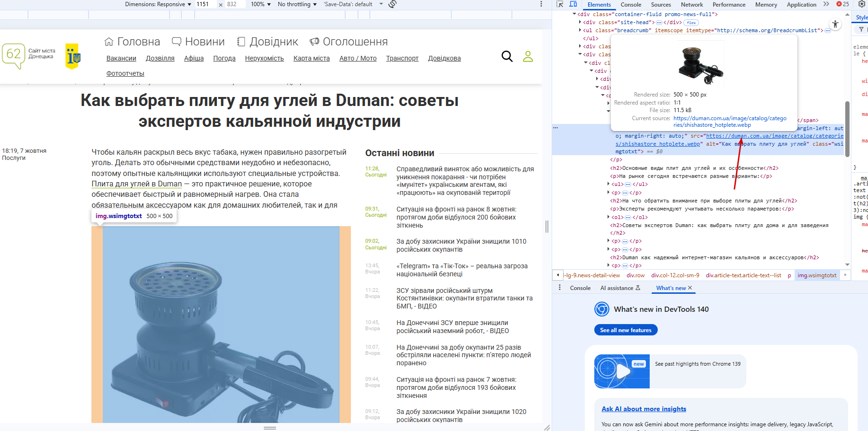Click the image thumbnail in the preview popup
The width and height of the screenshot is (868, 431).
click(701, 63)
